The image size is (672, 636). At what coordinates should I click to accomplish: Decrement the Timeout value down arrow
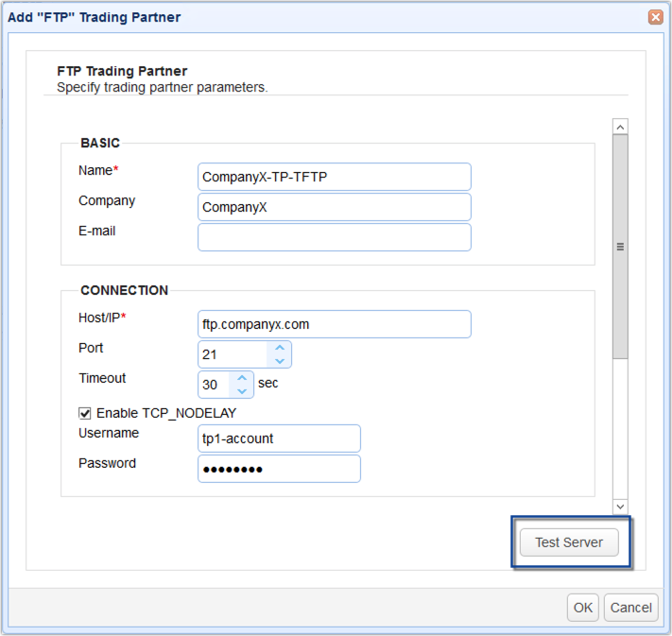click(242, 390)
